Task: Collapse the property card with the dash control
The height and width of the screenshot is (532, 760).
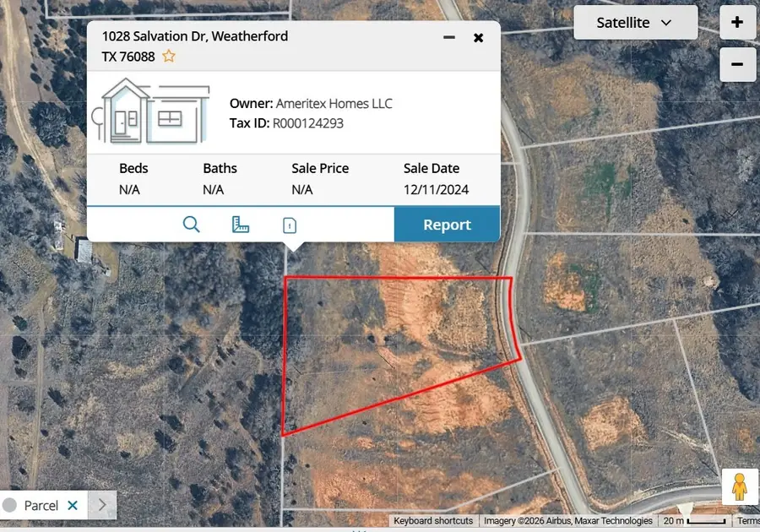Action: pos(448,37)
